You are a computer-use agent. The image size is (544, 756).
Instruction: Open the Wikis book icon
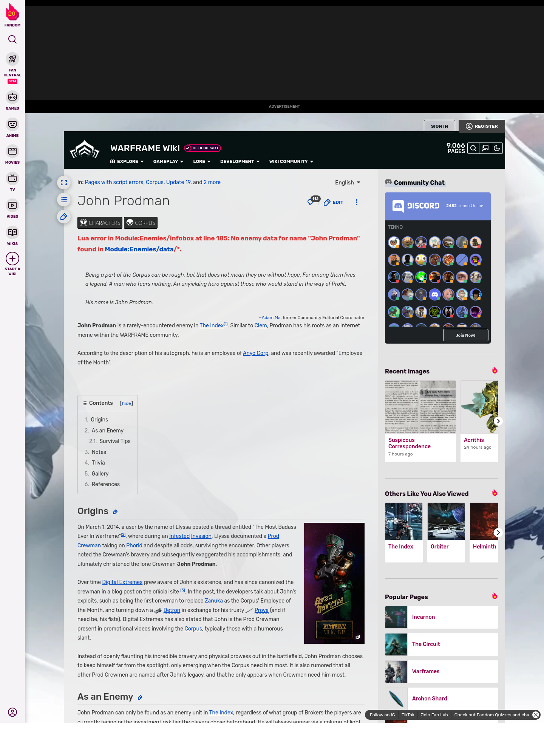tap(12, 232)
